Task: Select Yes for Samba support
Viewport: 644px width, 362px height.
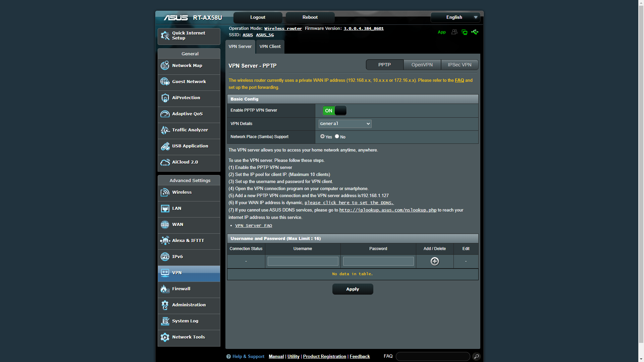Action: point(322,136)
